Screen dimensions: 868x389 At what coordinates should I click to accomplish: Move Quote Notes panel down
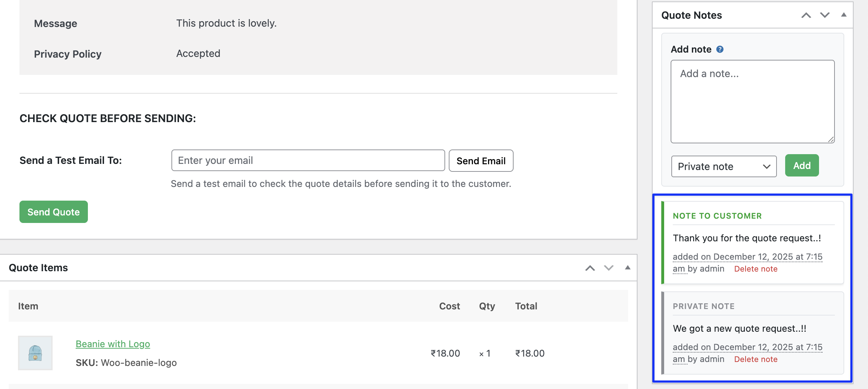click(825, 15)
